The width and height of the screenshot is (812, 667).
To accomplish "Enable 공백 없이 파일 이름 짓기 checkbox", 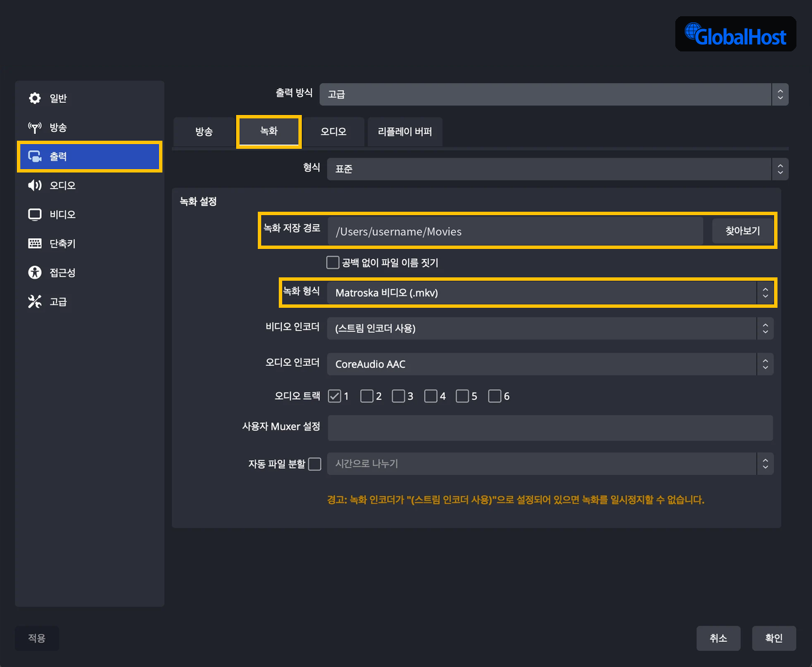I will click(332, 262).
